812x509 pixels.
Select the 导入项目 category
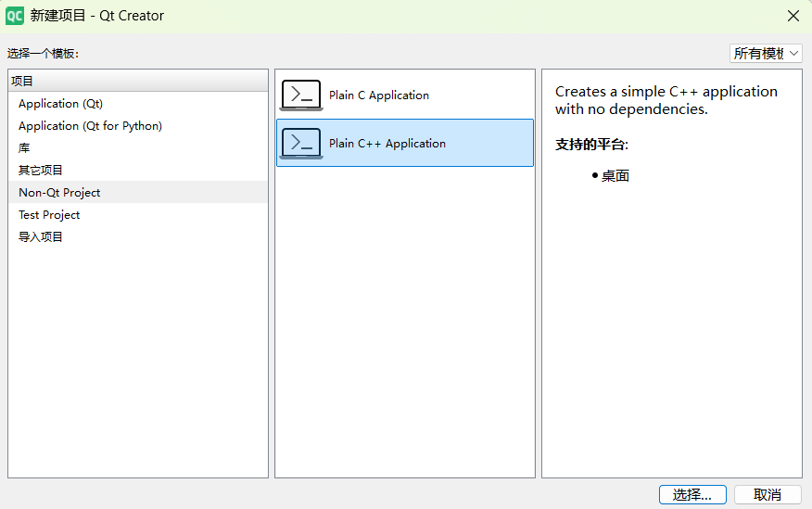click(x=138, y=237)
